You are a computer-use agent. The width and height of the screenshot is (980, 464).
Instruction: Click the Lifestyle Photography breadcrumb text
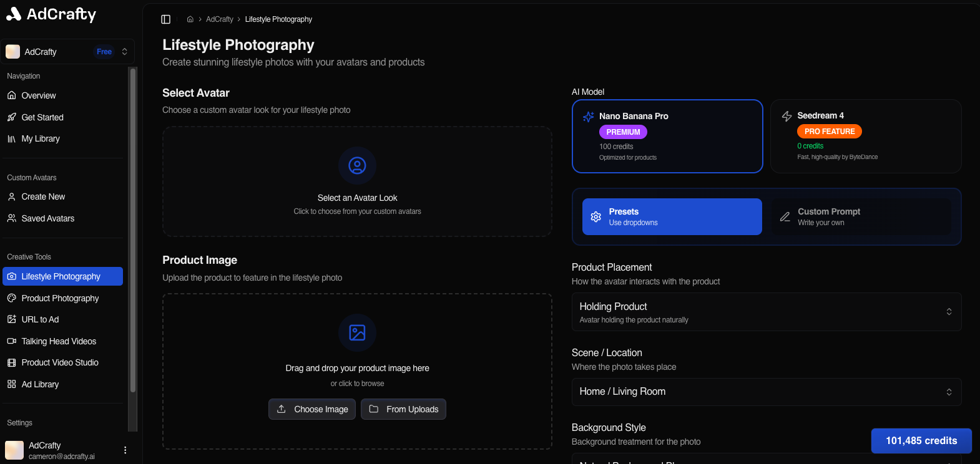(x=278, y=19)
